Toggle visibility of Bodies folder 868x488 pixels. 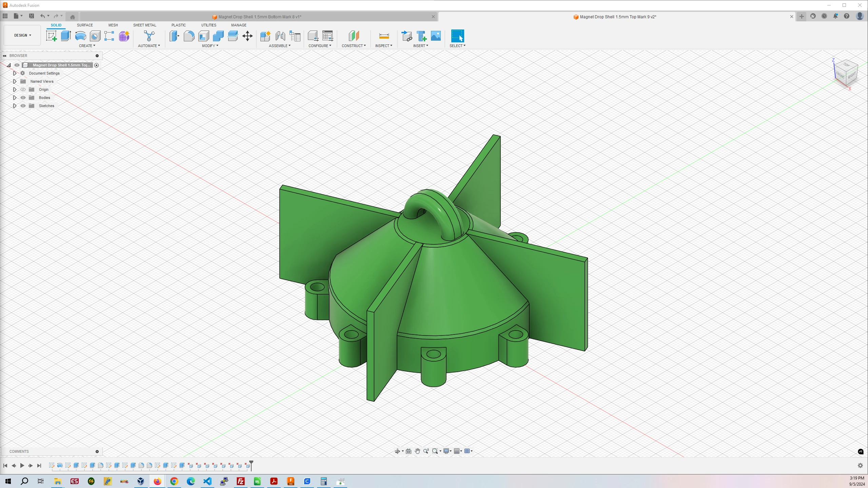tap(23, 98)
